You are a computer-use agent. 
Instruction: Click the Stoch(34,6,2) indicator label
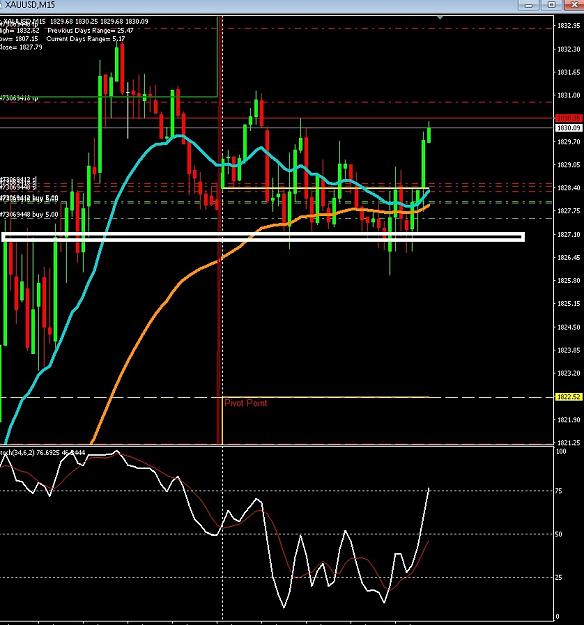point(42,452)
